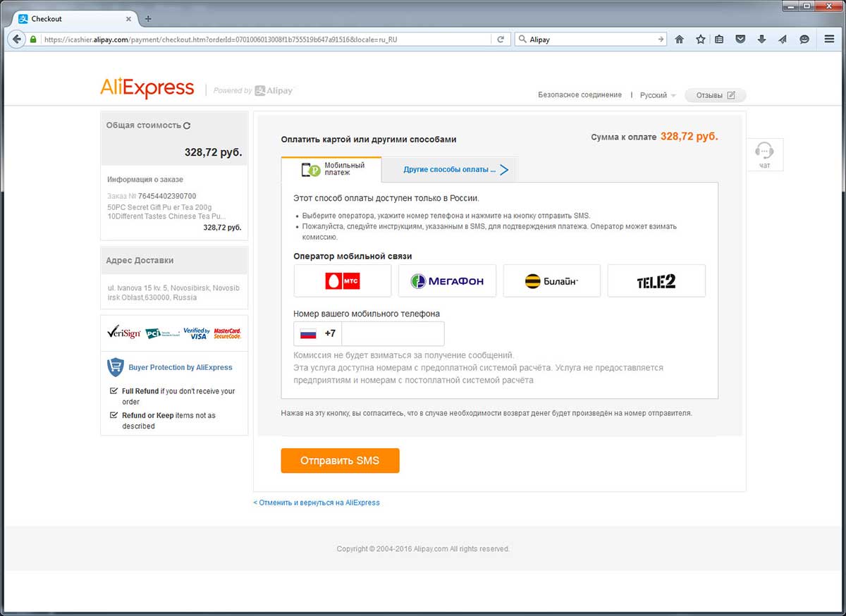Click the PCI security badge
This screenshot has width=846, height=616.
coord(161,333)
